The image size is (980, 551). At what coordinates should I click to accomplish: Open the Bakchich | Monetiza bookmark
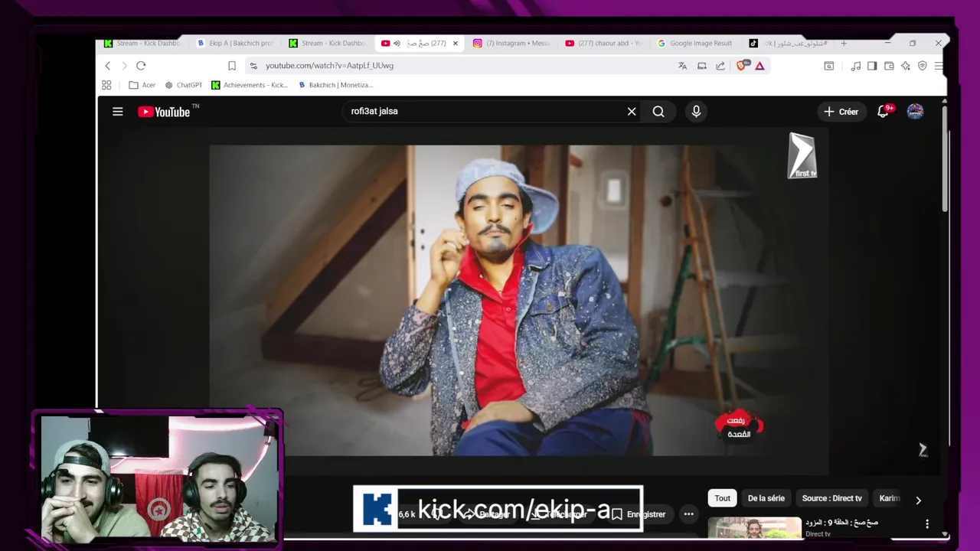pyautogui.click(x=335, y=85)
